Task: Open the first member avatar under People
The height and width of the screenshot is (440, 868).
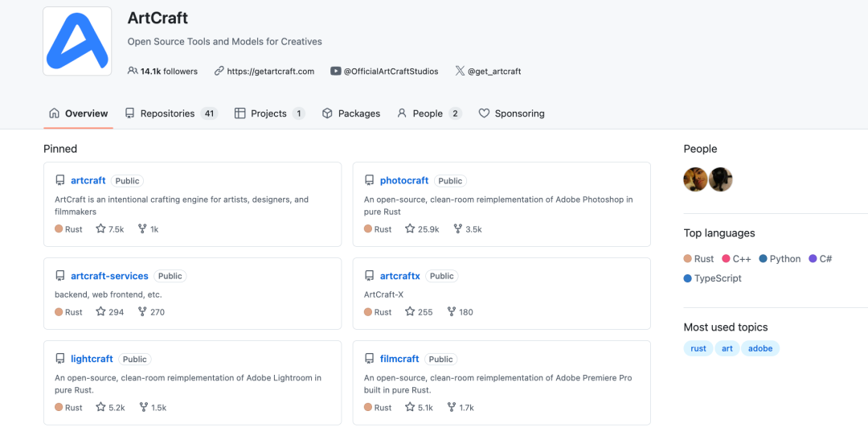Action: point(695,179)
